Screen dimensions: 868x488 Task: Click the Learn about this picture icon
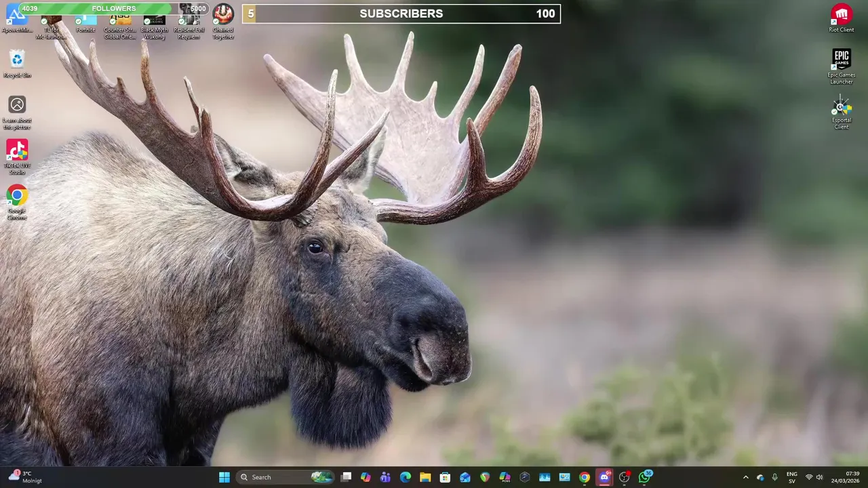point(17,113)
